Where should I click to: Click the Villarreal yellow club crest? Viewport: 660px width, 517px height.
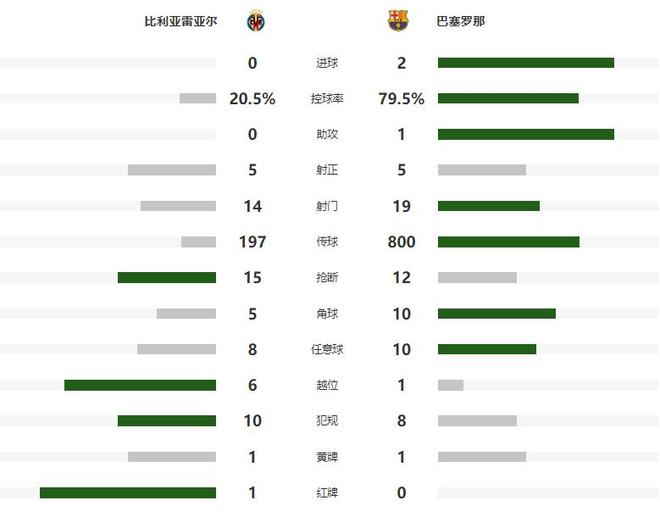(x=256, y=21)
